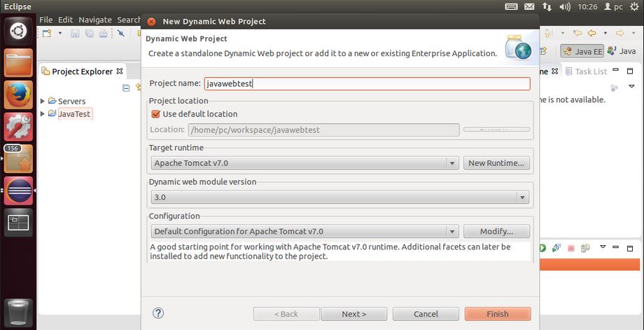The width and height of the screenshot is (644, 330).
Task: Open System Settings from launcher
Action: 18,127
